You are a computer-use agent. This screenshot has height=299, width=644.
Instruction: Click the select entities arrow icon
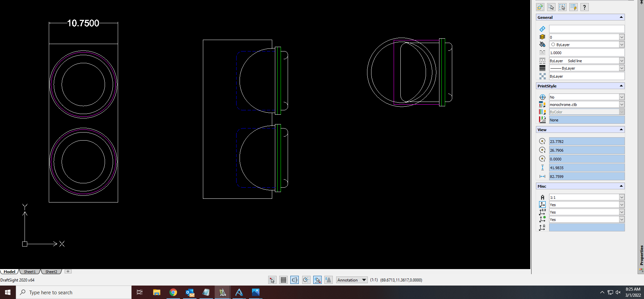point(551,7)
